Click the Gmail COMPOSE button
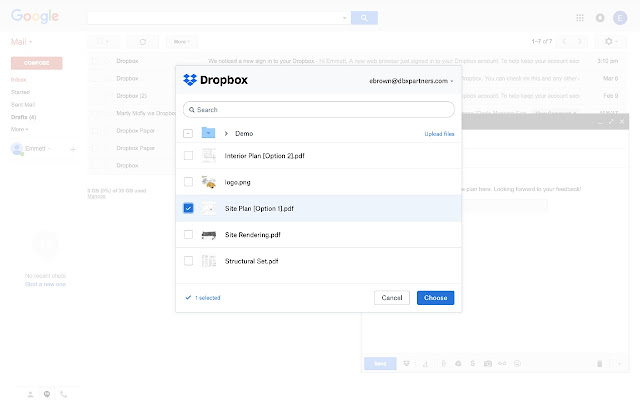 (37, 63)
